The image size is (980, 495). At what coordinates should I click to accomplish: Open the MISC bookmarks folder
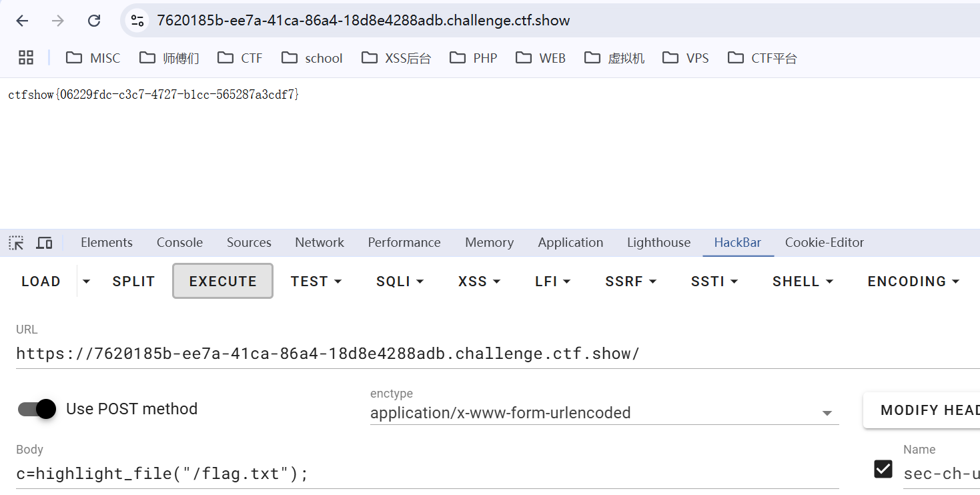click(93, 58)
